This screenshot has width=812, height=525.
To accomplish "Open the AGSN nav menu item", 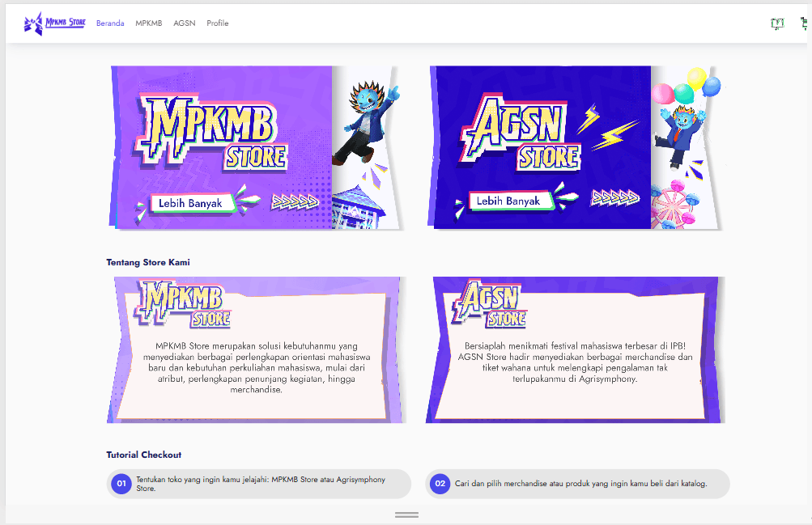I will [x=185, y=23].
